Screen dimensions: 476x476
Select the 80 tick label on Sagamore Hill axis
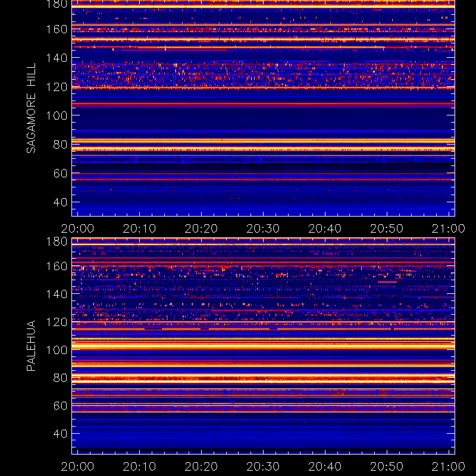(60, 145)
